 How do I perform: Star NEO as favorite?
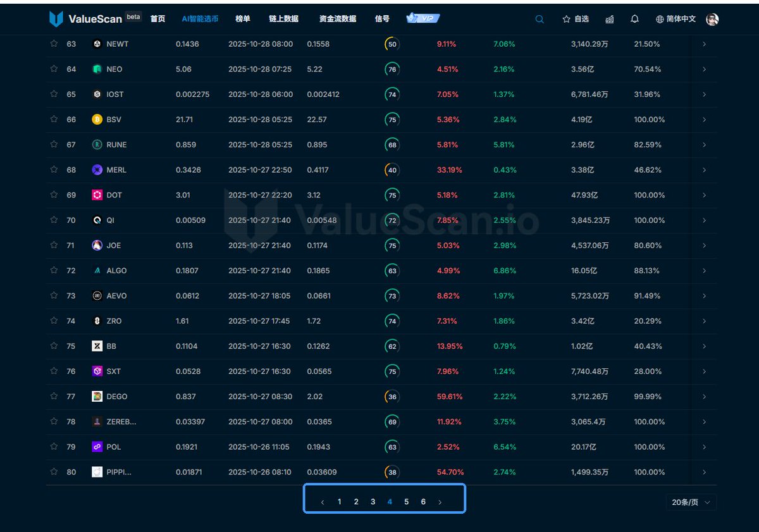coord(54,69)
